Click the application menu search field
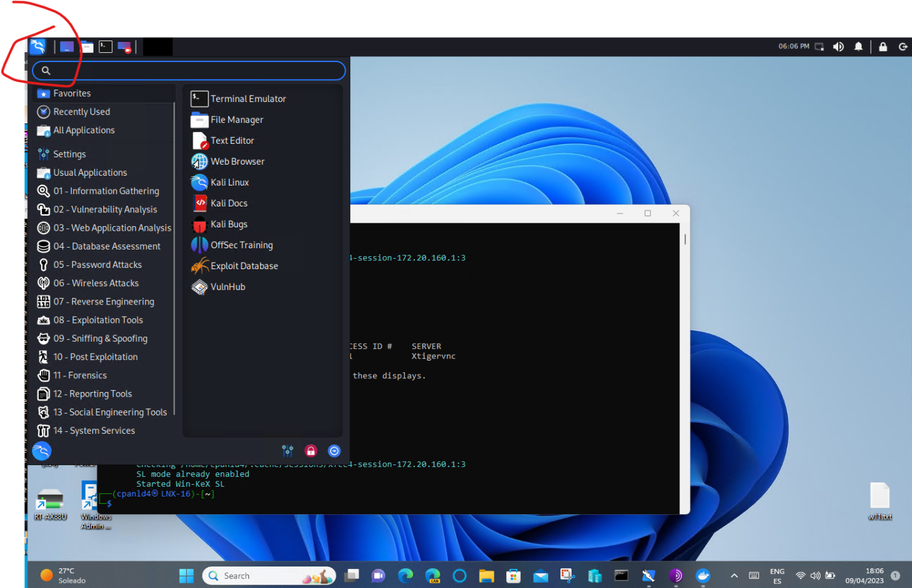The image size is (912, 588). coord(189,71)
